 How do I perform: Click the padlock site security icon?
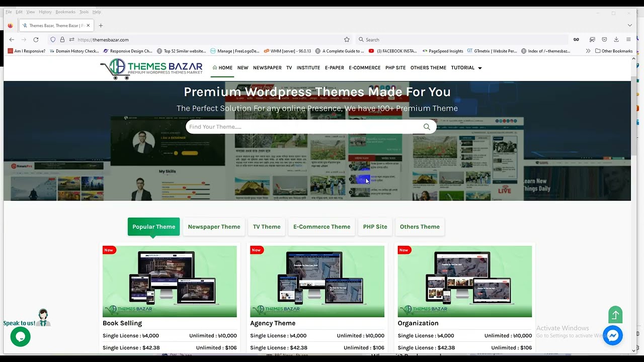click(62, 40)
